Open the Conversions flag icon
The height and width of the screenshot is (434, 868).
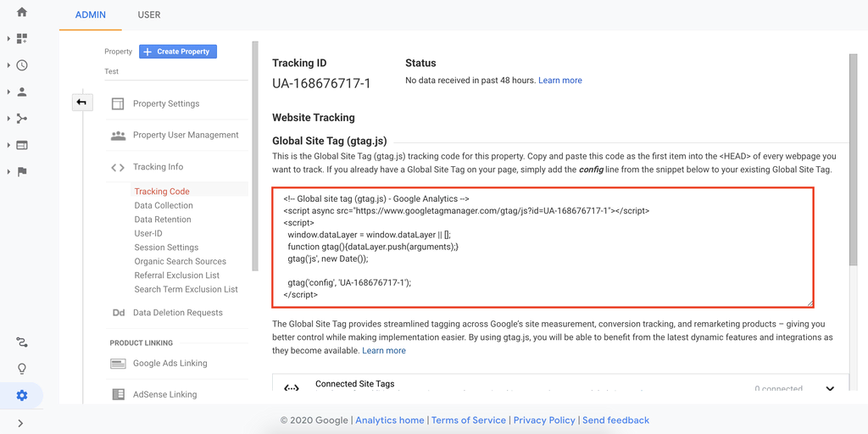pos(22,171)
